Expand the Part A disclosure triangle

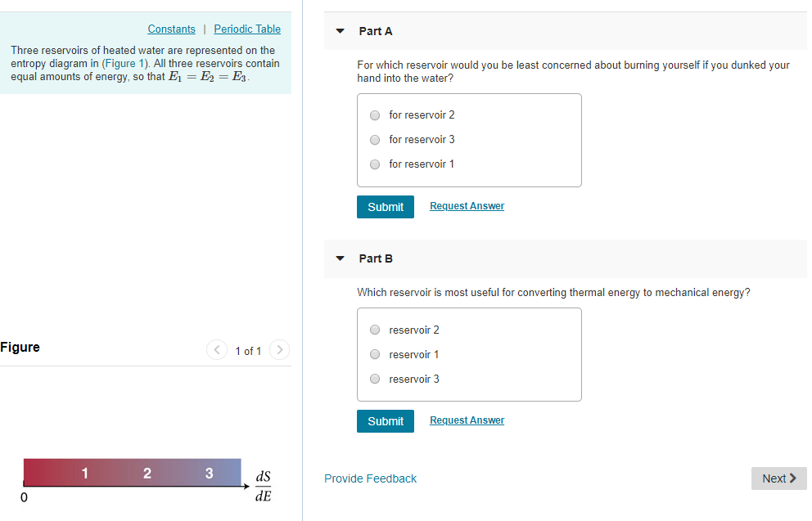pos(340,30)
